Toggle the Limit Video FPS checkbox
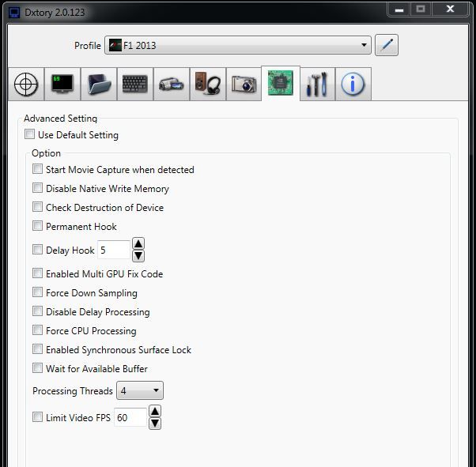 pyautogui.click(x=37, y=417)
